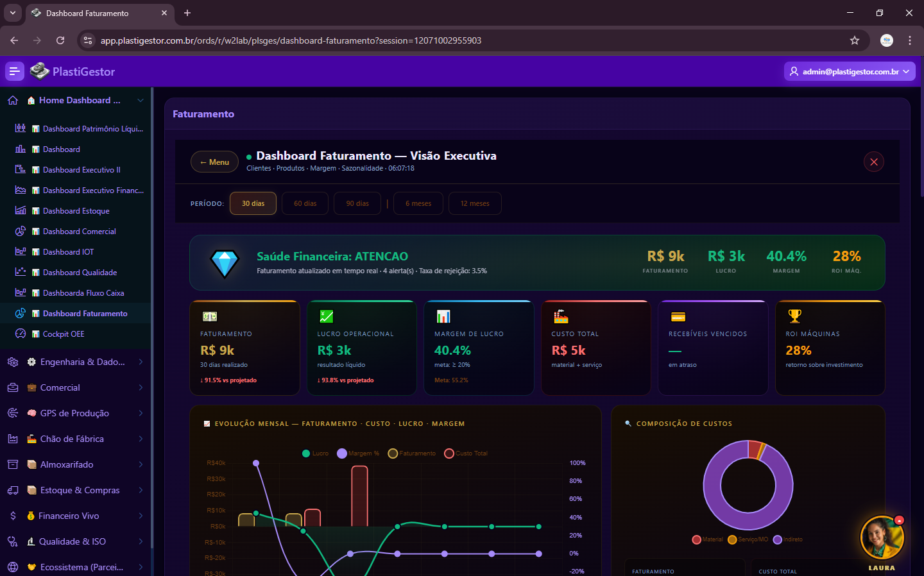Open Dashboard Faturamento in sidebar
The width and height of the screenshot is (924, 576).
(x=85, y=313)
